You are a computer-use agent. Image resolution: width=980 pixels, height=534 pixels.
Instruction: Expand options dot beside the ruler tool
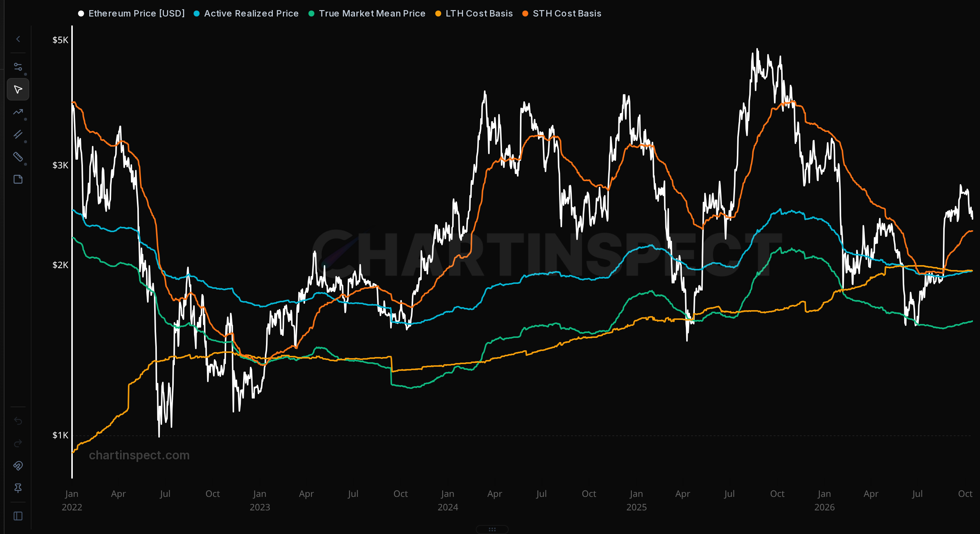26,164
